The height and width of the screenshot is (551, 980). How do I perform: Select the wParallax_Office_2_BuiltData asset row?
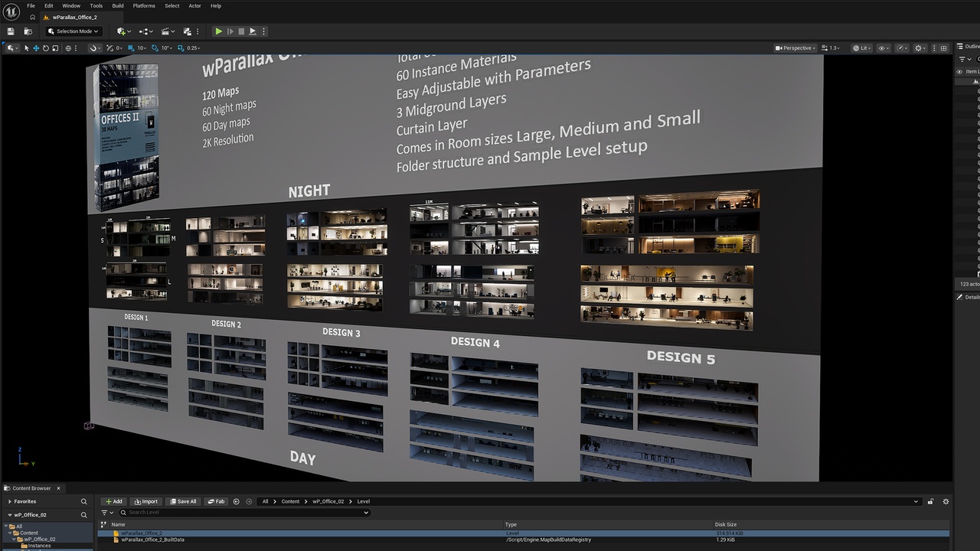click(523, 540)
